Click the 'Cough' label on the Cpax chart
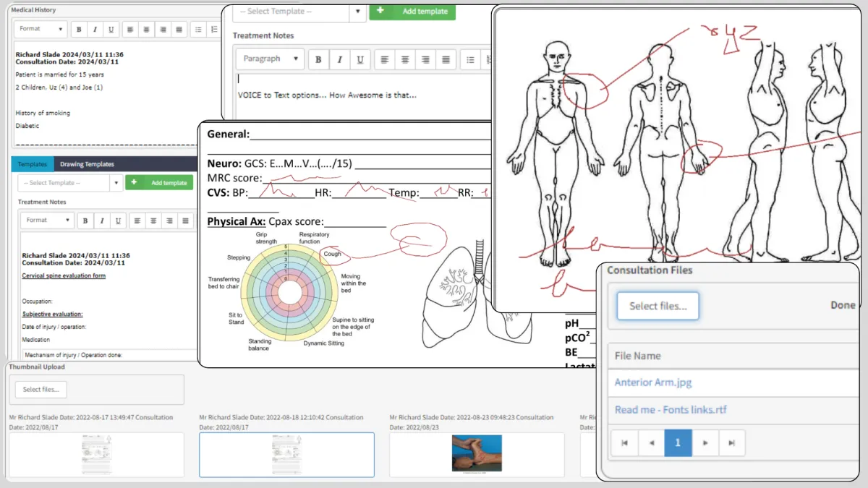 point(333,254)
